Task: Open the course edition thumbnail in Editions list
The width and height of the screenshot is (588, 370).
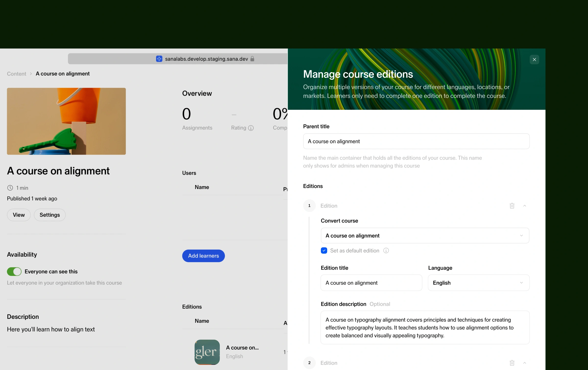Action: pos(207,352)
